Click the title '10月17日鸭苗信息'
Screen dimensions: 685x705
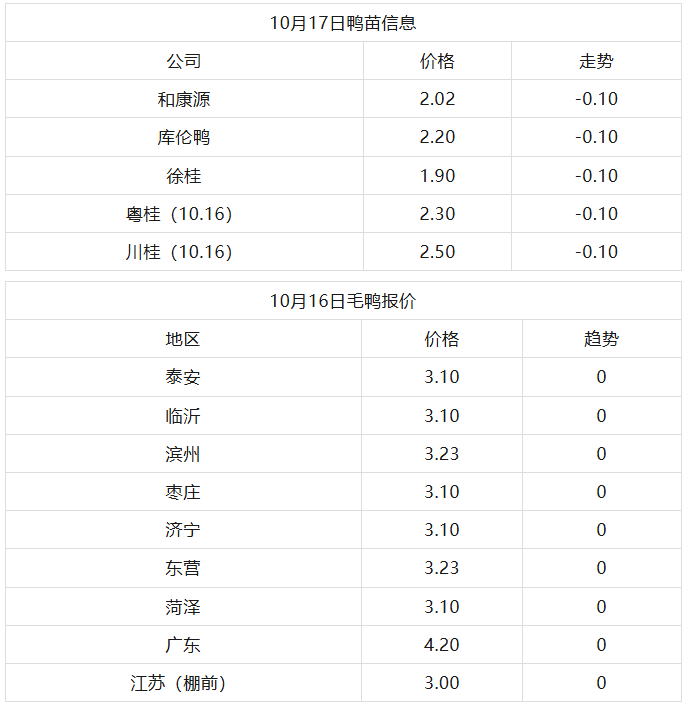click(x=343, y=23)
